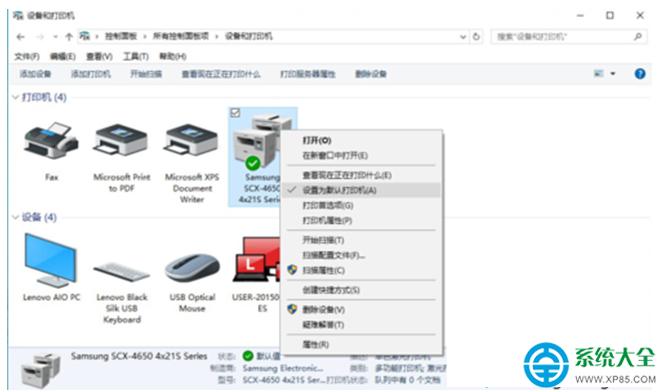Screen dimensions: 658x390
Task: Open the 帮助(H) menu
Action: click(x=172, y=56)
